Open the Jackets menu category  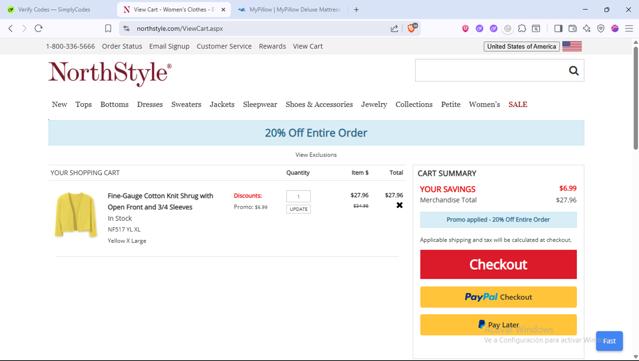(222, 104)
